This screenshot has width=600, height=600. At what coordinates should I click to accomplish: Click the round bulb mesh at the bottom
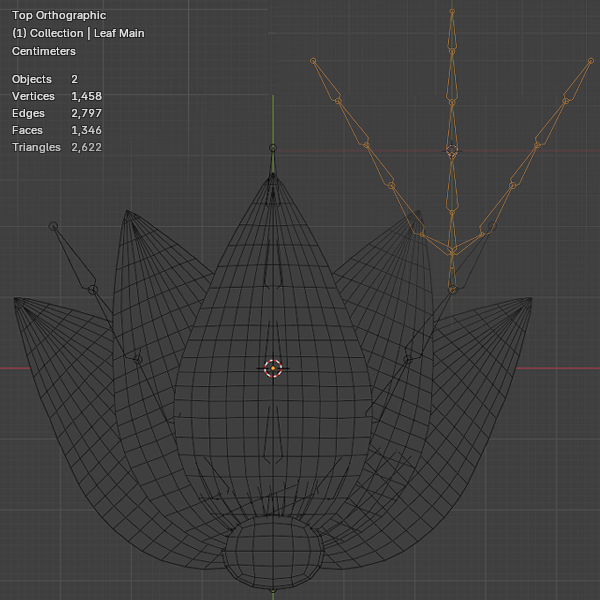point(273,550)
